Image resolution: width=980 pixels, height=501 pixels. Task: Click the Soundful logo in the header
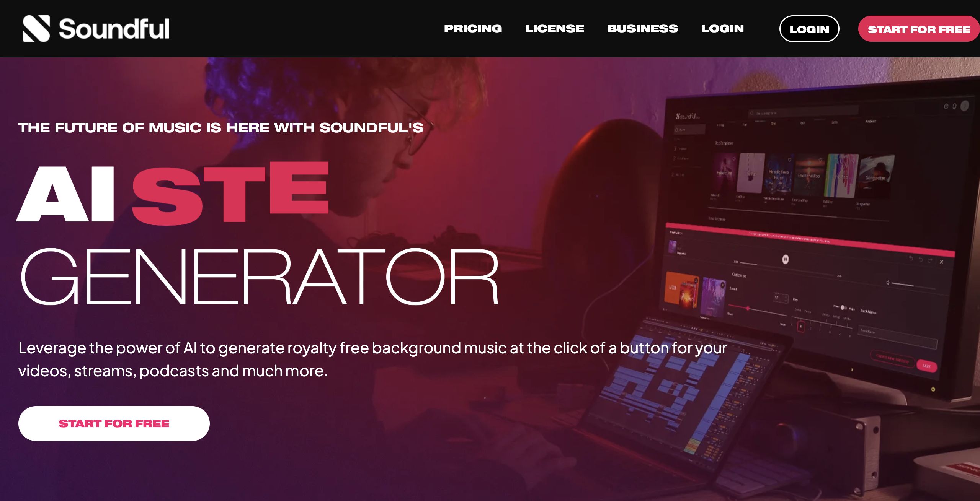coord(96,28)
